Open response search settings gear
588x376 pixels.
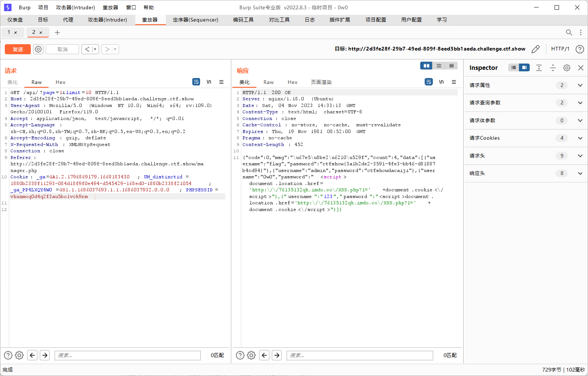click(x=251, y=355)
